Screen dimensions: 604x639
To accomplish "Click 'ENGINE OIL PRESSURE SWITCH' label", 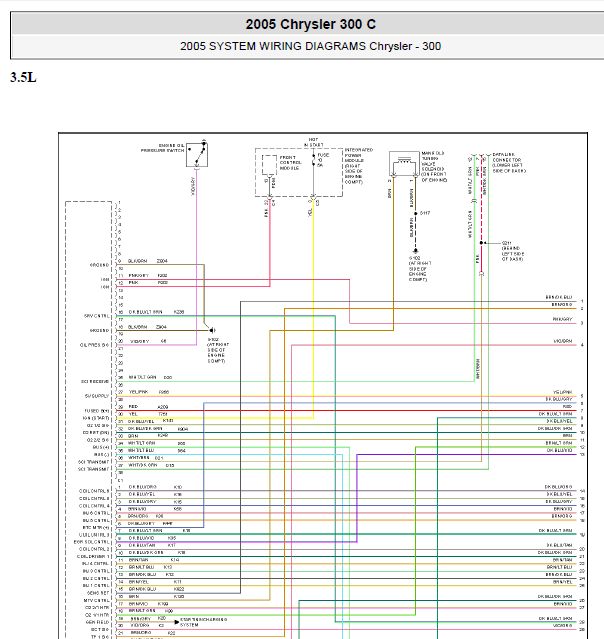I will (163, 148).
